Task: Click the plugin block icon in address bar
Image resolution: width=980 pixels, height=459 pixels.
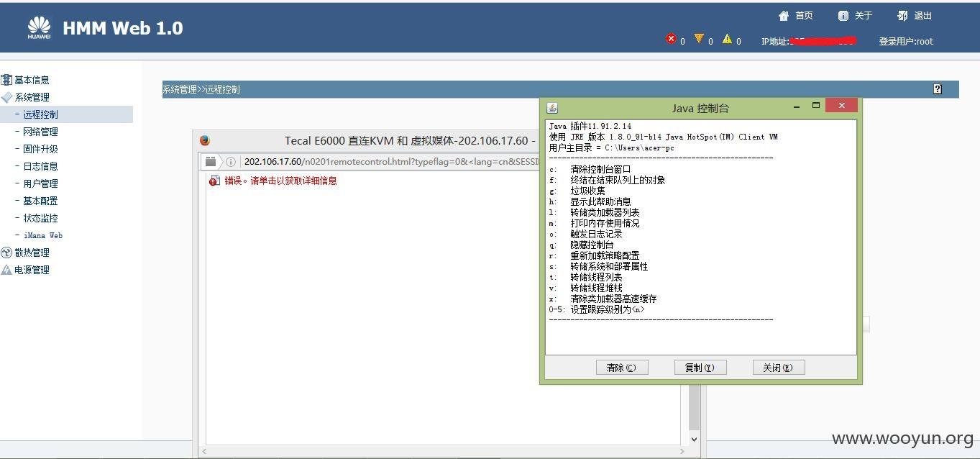Action: [x=211, y=162]
